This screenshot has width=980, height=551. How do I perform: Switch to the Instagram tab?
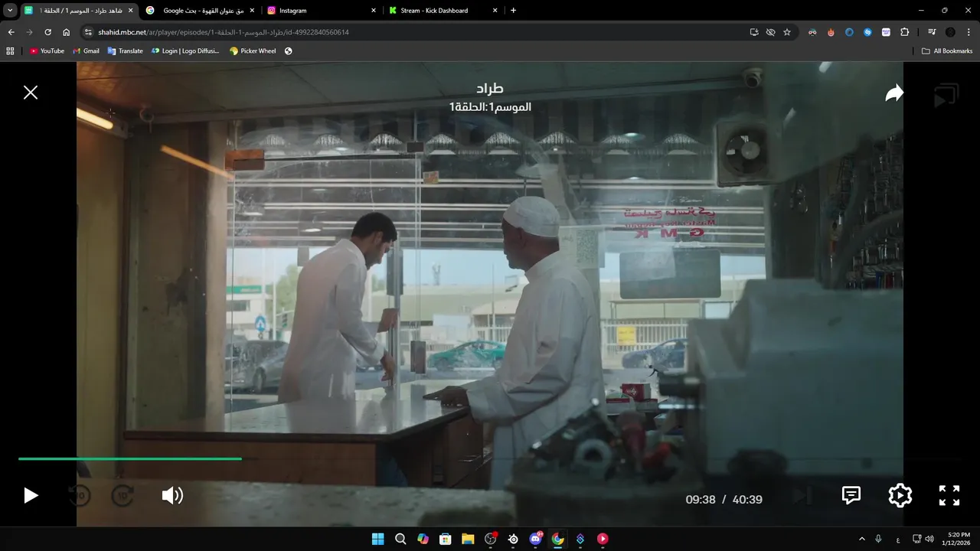coord(322,11)
